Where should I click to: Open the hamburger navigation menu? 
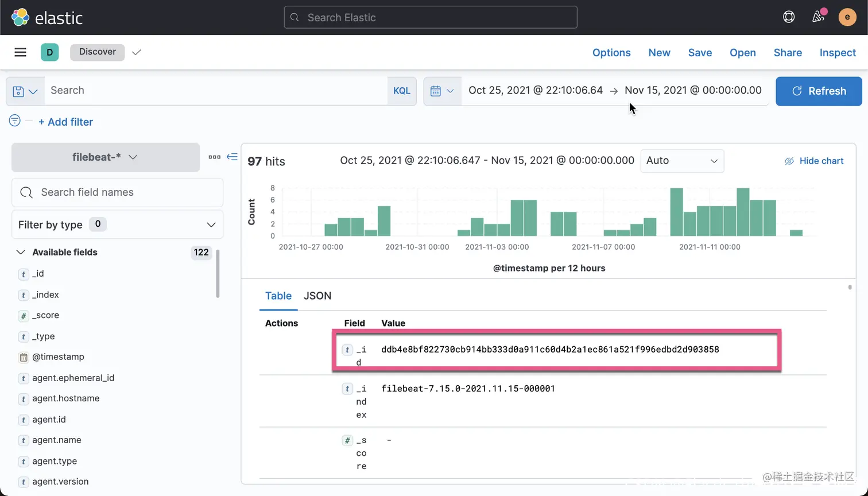[20, 52]
